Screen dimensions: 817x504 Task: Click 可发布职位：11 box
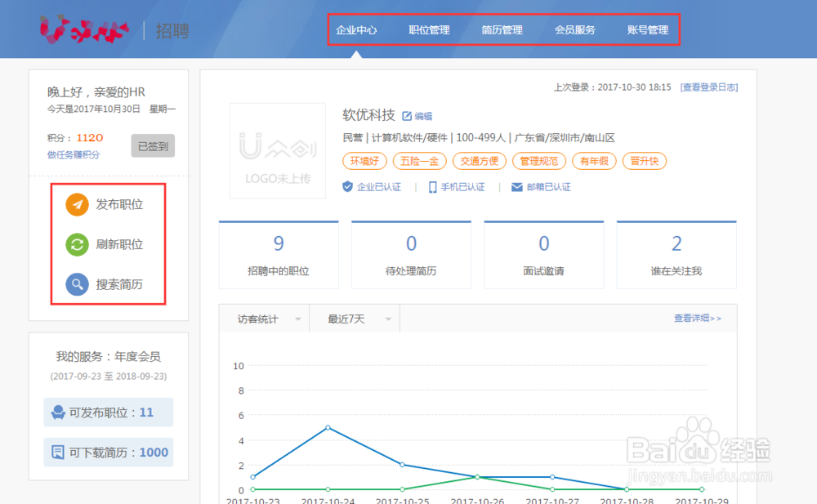point(109,413)
